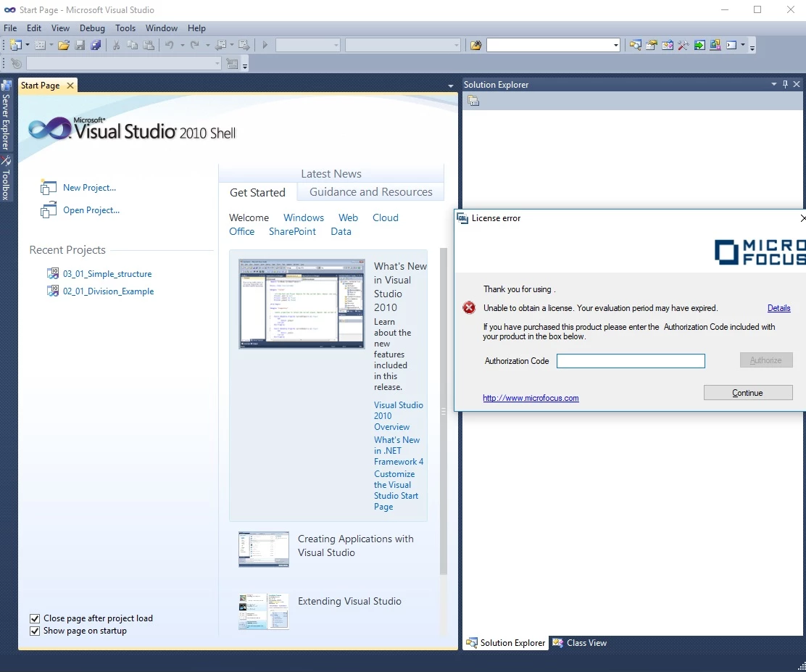This screenshot has height=672, width=806.
Task: Click the Redo arrow toolbar icon
Action: 195,45
